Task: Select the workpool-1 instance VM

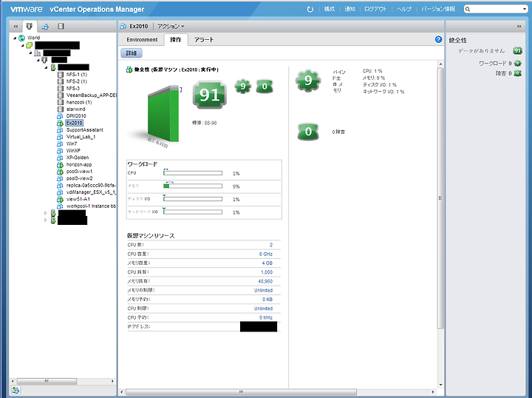Action: click(91, 206)
